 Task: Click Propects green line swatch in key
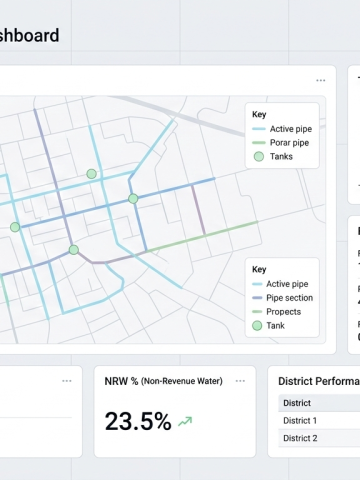point(257,312)
